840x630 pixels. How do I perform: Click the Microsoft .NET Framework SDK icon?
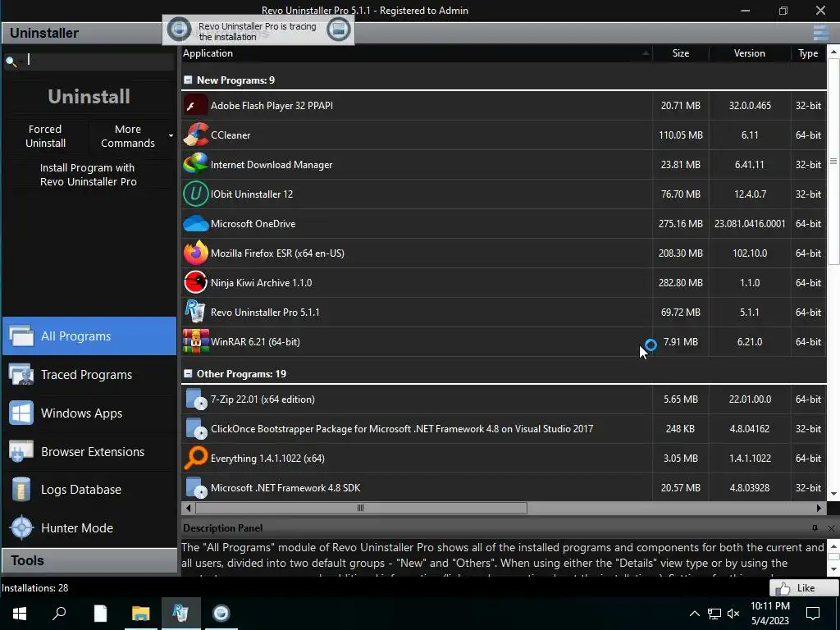(195, 487)
